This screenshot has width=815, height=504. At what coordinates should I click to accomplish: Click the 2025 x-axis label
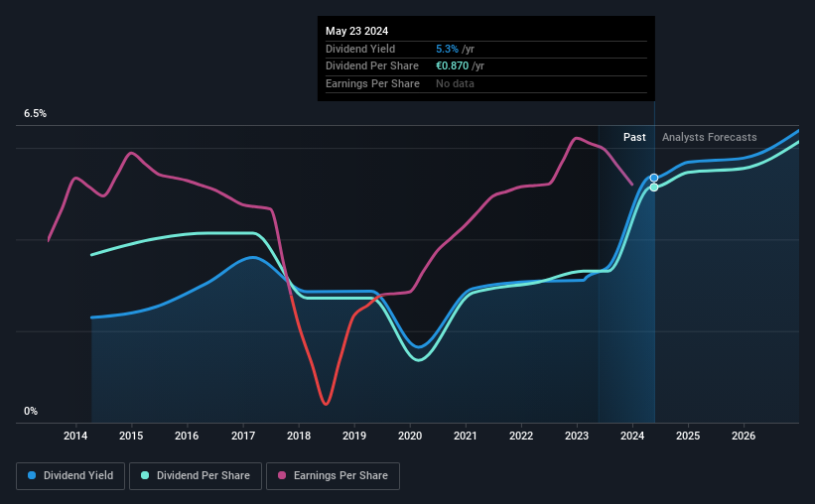tap(688, 436)
